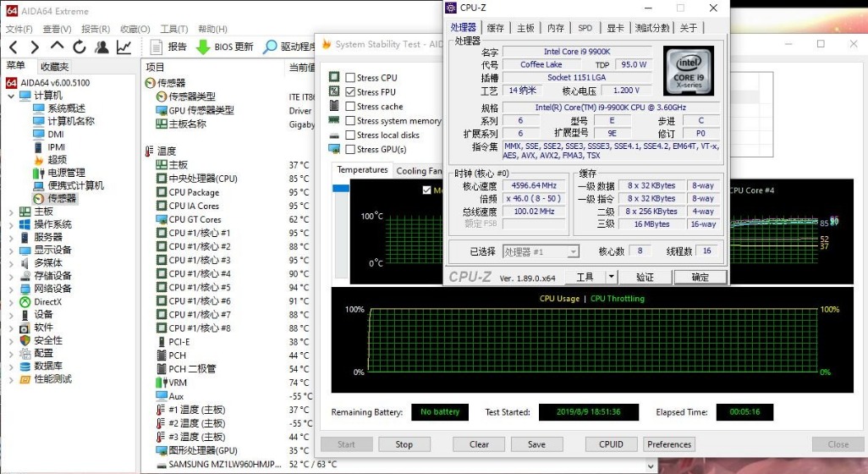This screenshot has width=868, height=474.
Task: Toggle the checked graph legend checkbox
Action: (426, 190)
